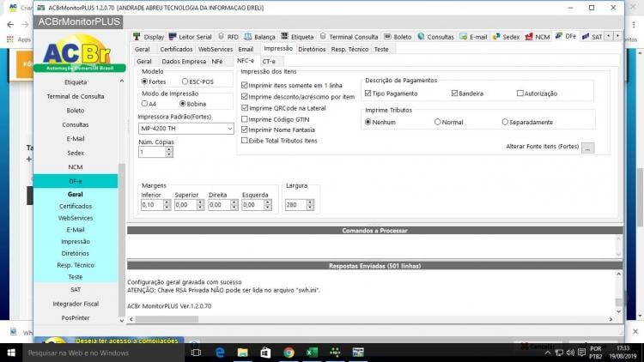
Task: Click the Largura value field
Action: click(295, 205)
